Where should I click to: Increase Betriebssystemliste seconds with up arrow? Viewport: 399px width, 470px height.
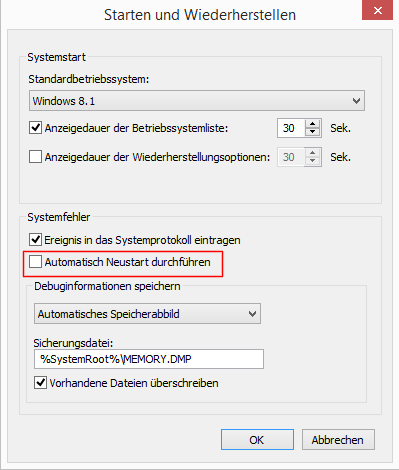pyautogui.click(x=313, y=124)
